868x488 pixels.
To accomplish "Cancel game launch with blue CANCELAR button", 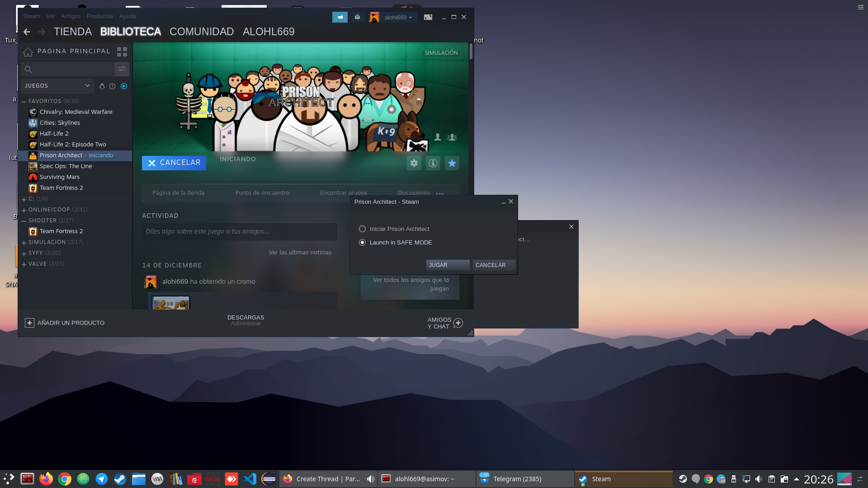I will (x=174, y=163).
